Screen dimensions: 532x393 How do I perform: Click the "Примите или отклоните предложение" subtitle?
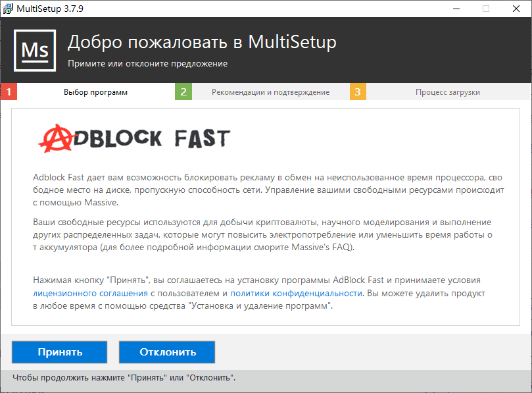(x=147, y=64)
